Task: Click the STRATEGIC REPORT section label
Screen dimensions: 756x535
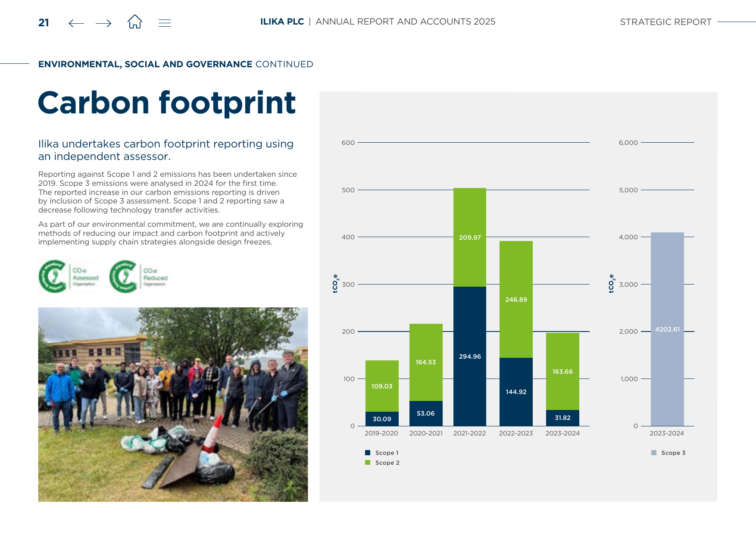Action: point(665,22)
